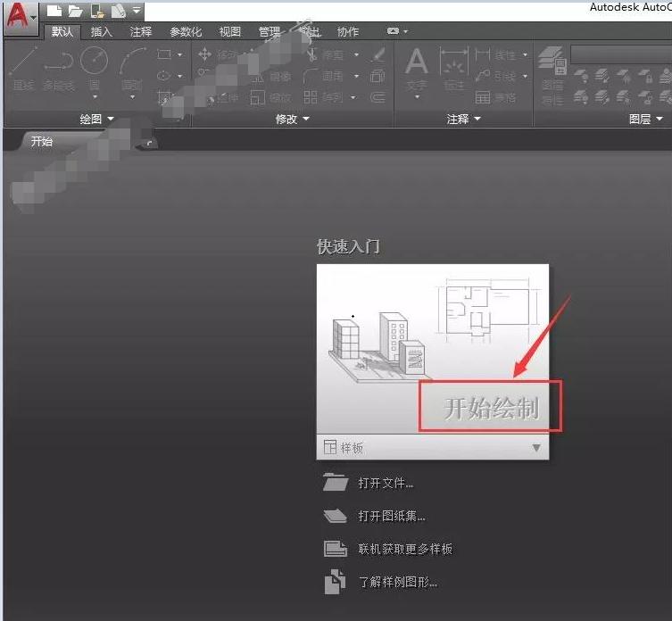The height and width of the screenshot is (621, 672).
Task: Switch to the 默认 ribbon tab
Action: 62,32
